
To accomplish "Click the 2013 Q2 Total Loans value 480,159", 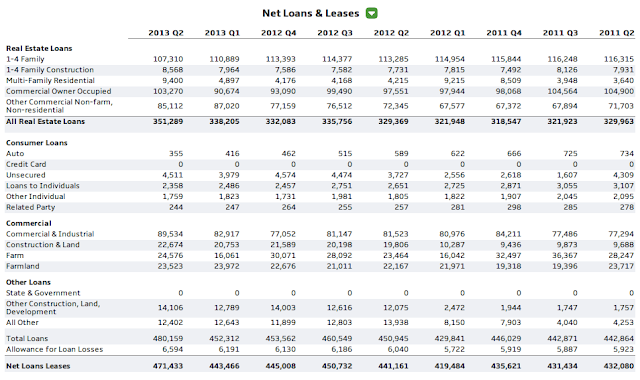I will point(168,339).
